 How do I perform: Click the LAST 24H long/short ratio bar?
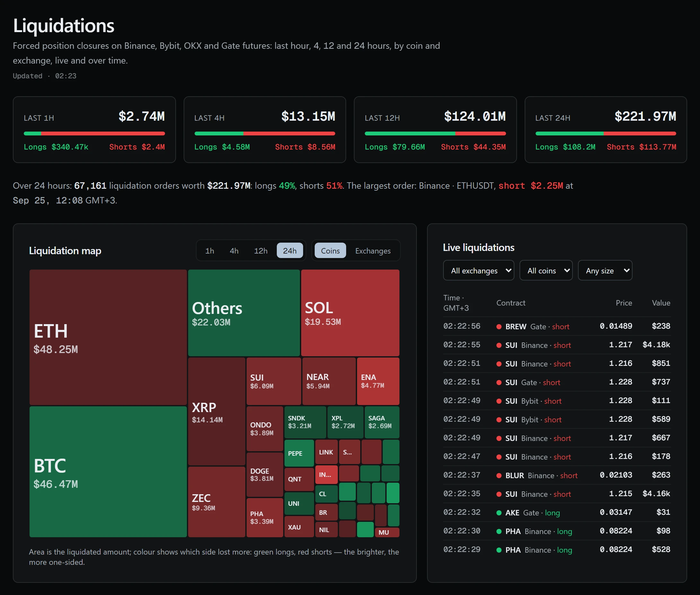point(606,134)
